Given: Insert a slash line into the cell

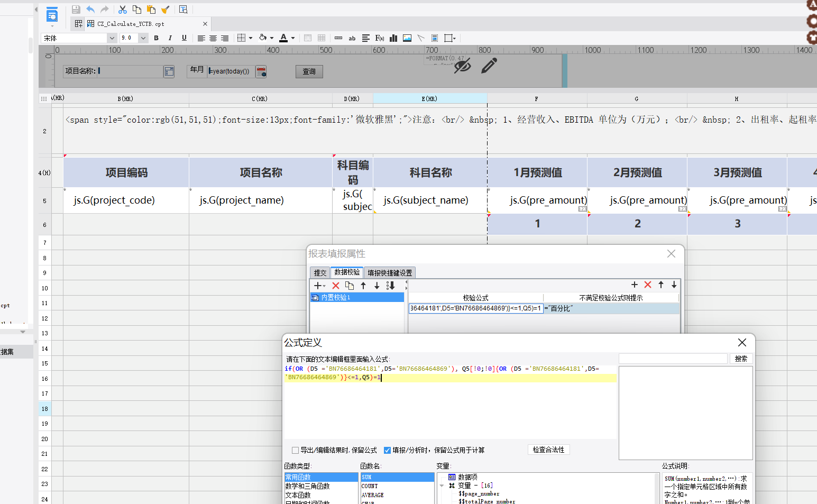Looking at the screenshot, I should [x=421, y=38].
